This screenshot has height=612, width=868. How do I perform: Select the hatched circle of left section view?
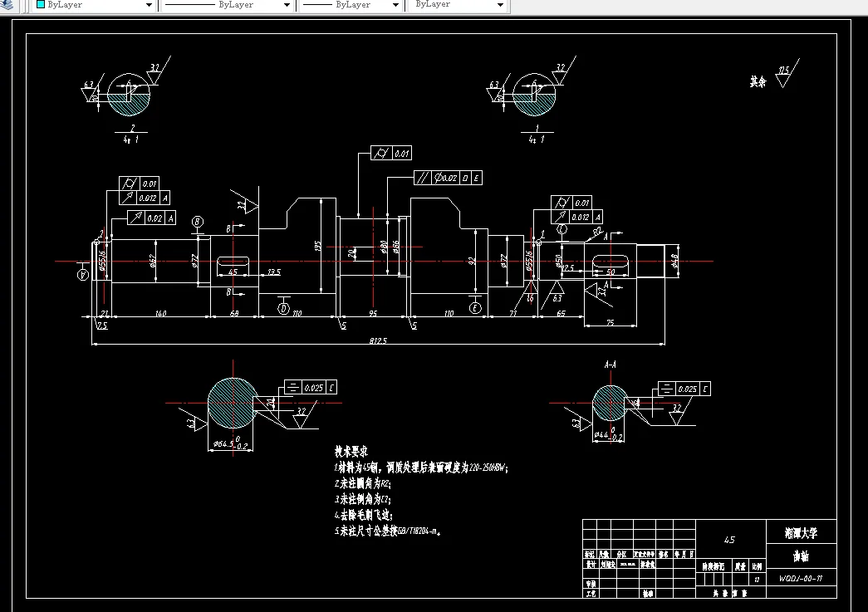pyautogui.click(x=233, y=403)
